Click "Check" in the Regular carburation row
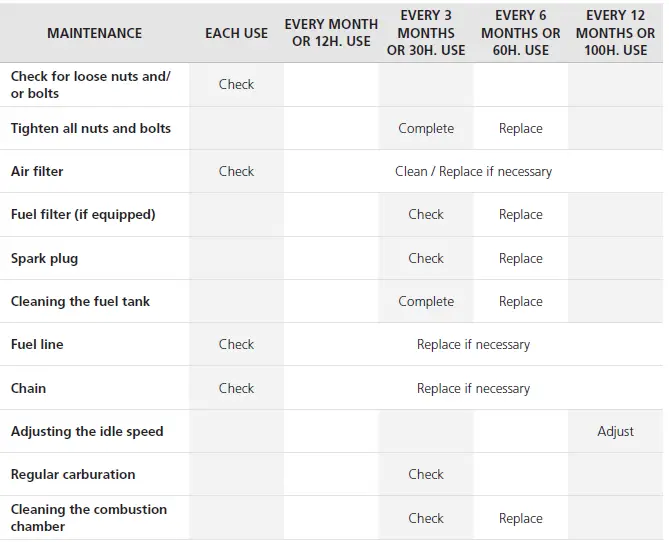The image size is (669, 542). coord(426,474)
